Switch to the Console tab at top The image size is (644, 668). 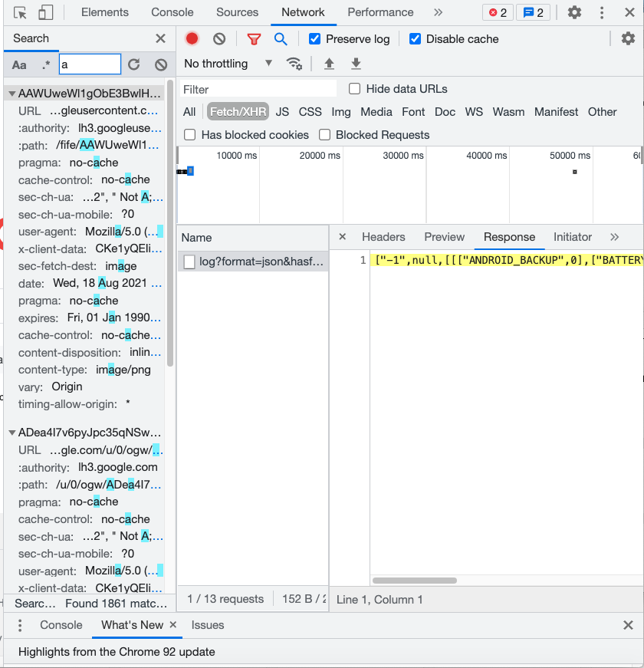click(x=172, y=12)
